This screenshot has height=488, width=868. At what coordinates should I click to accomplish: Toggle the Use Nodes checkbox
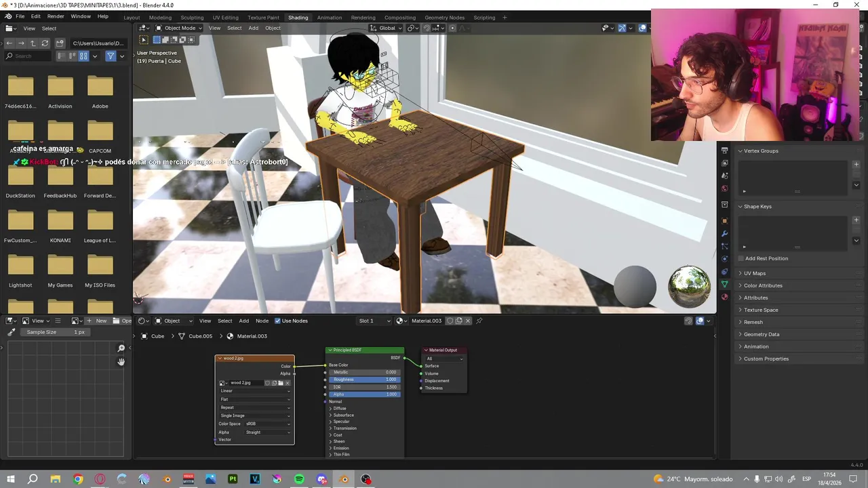point(277,321)
